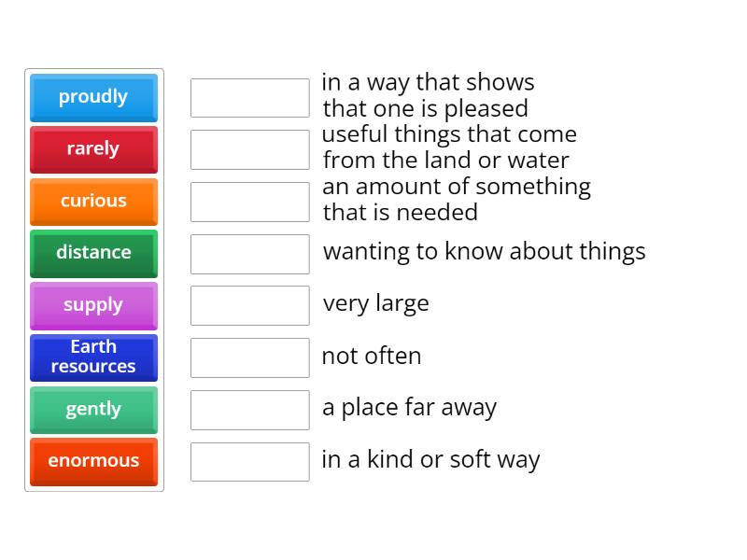Select slot beside 'in a kind or soft way'
The height and width of the screenshot is (560, 747).
click(249, 462)
